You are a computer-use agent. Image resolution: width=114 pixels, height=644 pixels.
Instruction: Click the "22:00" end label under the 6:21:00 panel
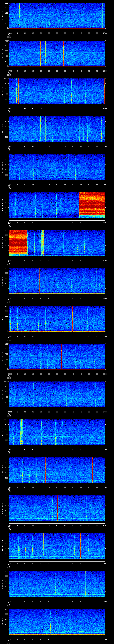click(x=105, y=223)
